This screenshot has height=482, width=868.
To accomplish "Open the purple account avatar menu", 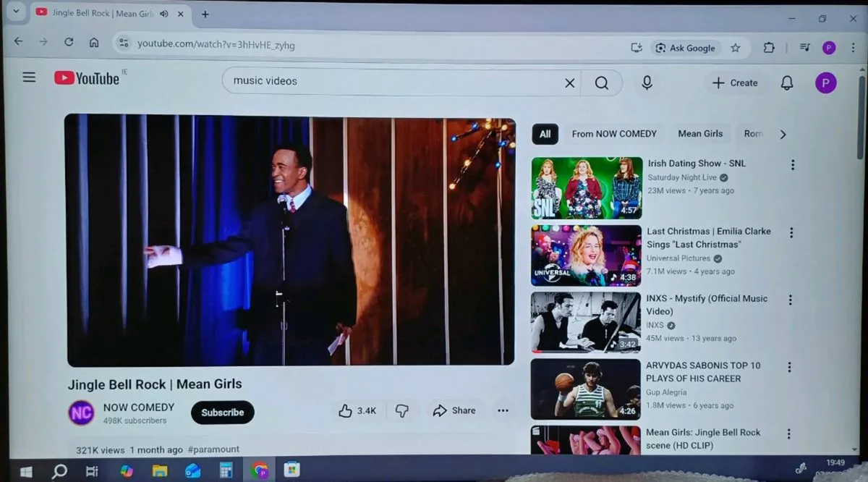I will click(x=825, y=83).
